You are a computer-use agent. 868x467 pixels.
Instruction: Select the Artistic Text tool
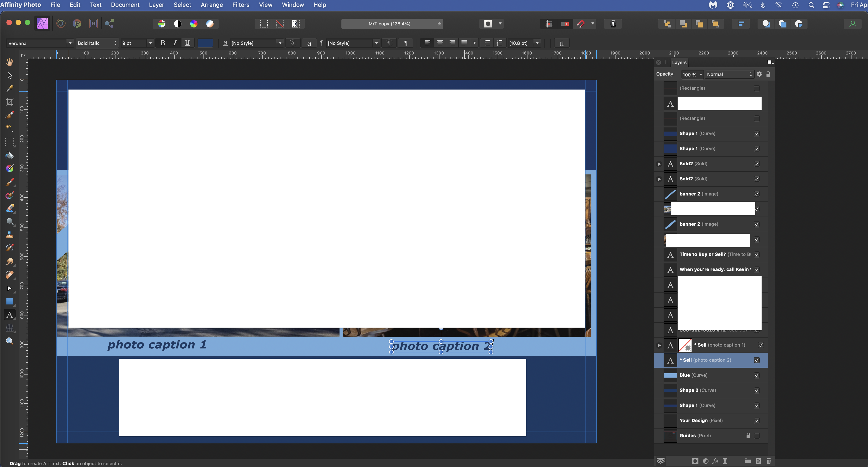9,315
